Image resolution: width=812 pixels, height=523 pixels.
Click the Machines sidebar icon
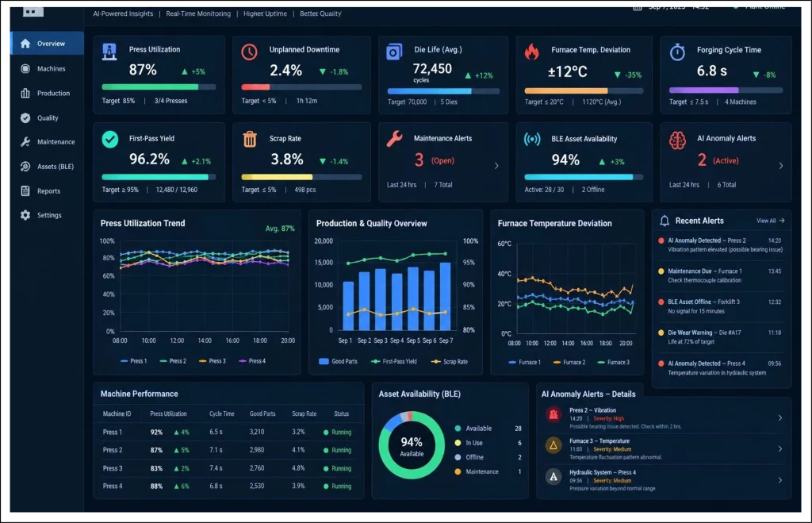click(25, 68)
